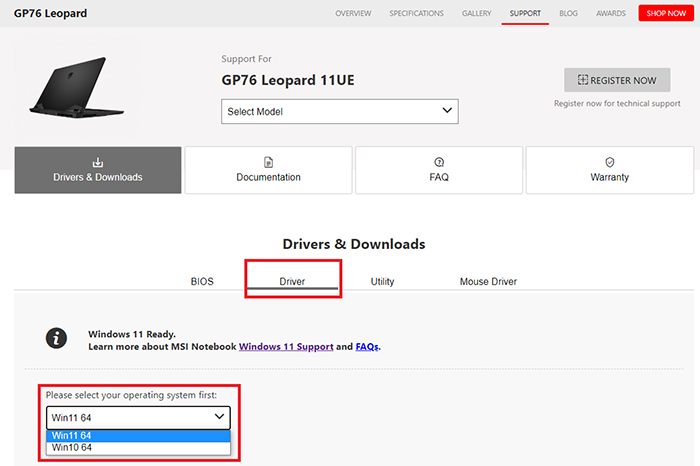The height and width of the screenshot is (466, 700).
Task: Follow the Windows 11 Support link
Action: (286, 347)
